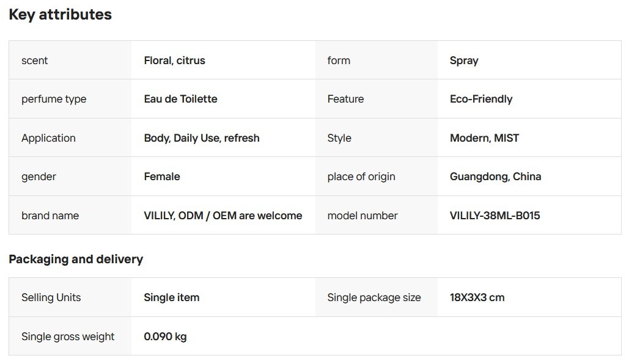Select the VILILY brand name value
This screenshot has height=364, width=629.
[223, 216]
